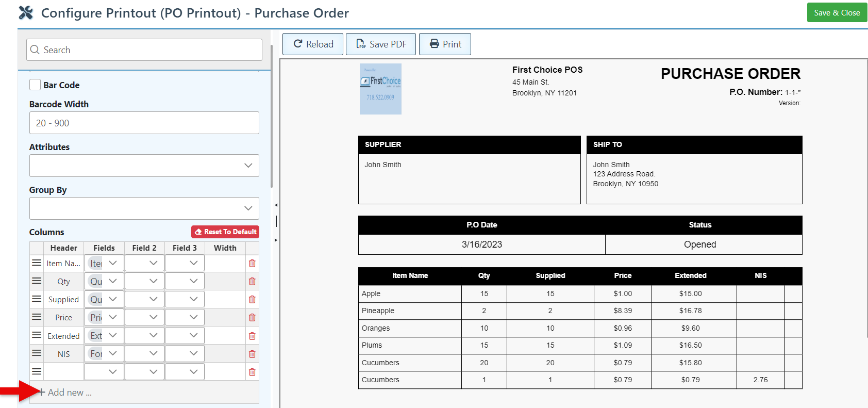Print the purchase order
868x408 pixels.
[x=445, y=44]
